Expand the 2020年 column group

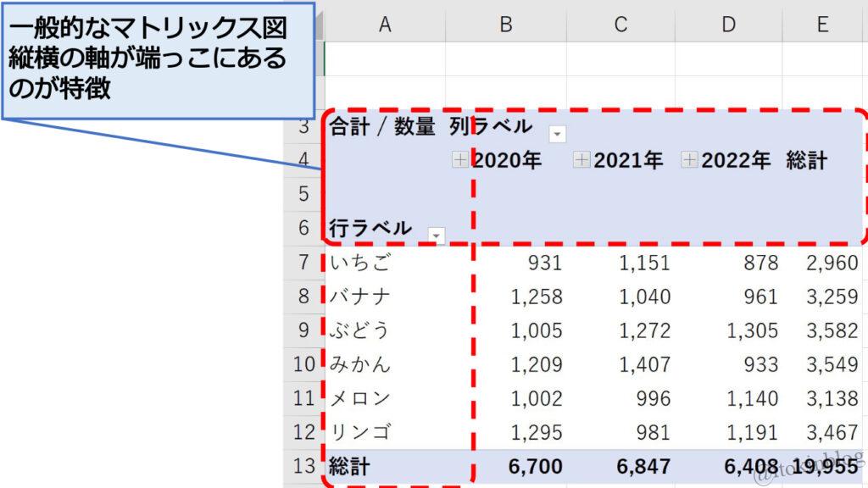pyautogui.click(x=459, y=160)
